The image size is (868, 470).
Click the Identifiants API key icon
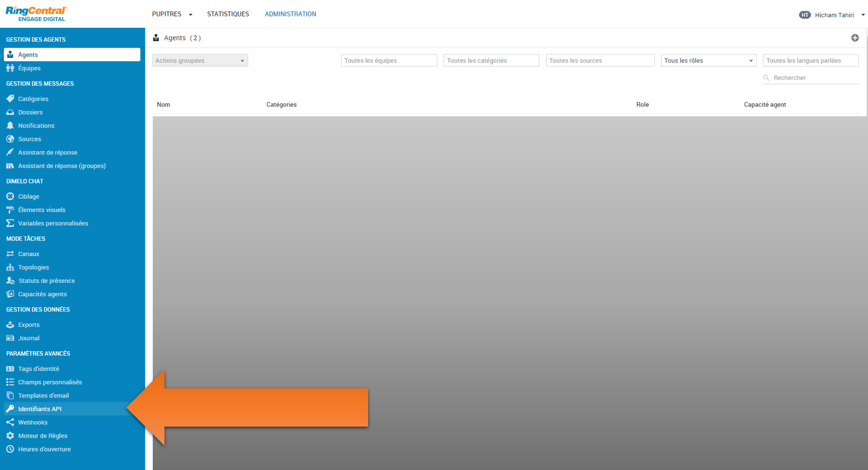(x=10, y=409)
